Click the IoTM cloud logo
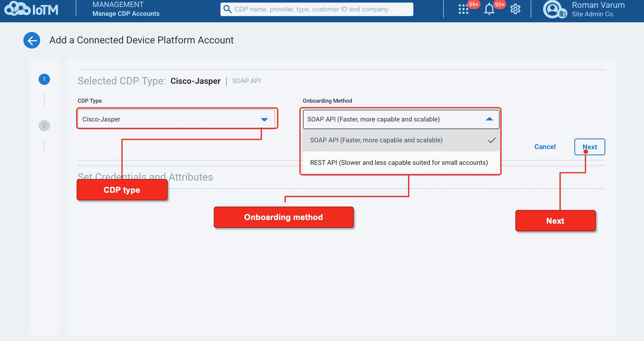 click(31, 9)
